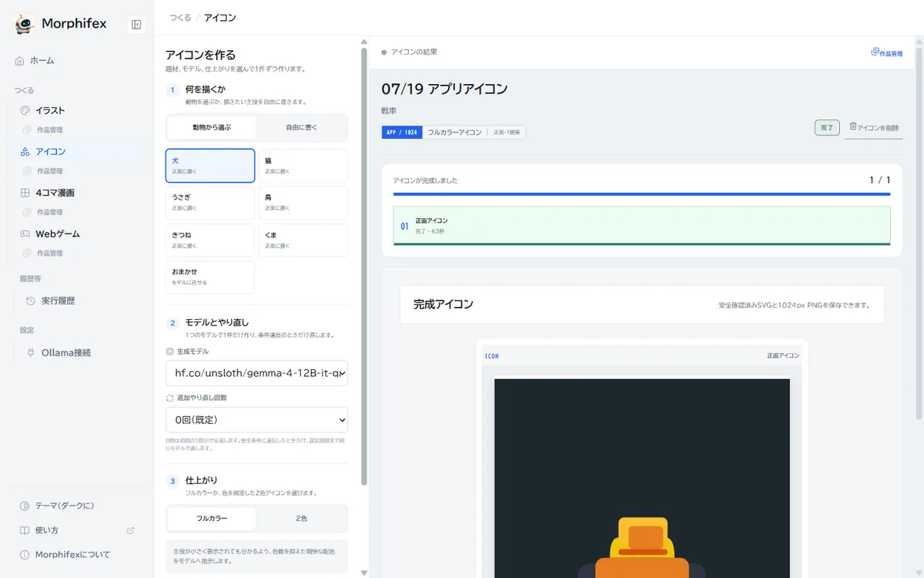Collapse the sidebar with the panel toggle icon
The image size is (924, 578).
136,24
